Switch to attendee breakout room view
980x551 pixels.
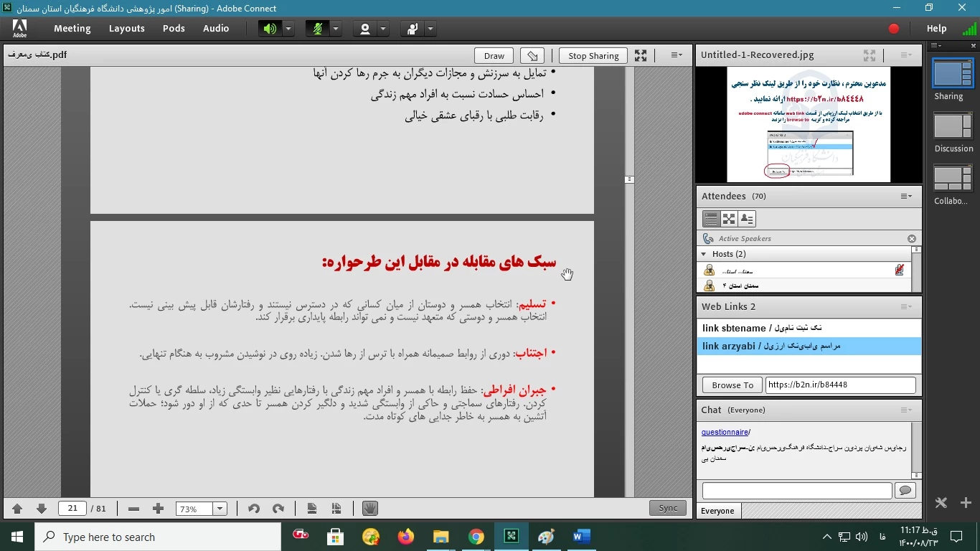(729, 219)
